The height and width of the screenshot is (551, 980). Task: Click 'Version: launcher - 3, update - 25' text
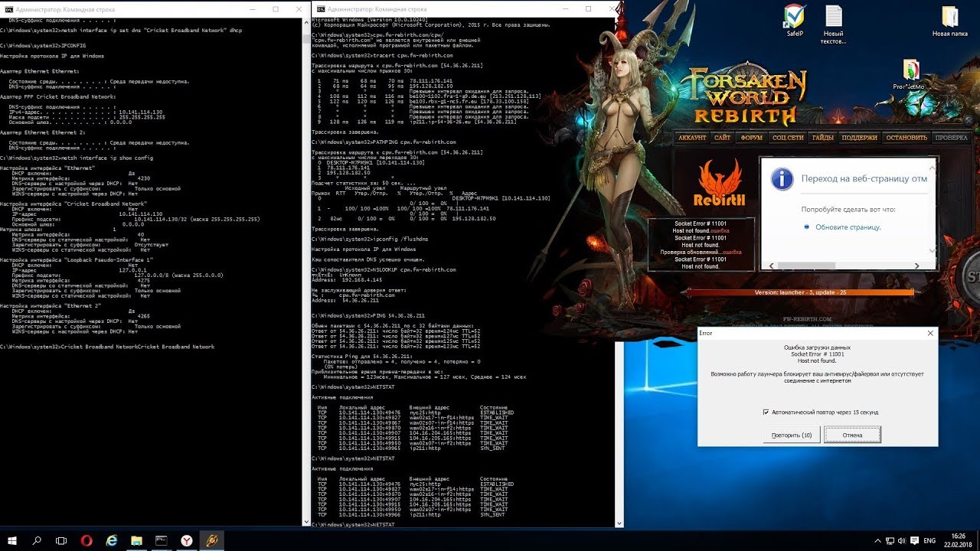tap(800, 292)
